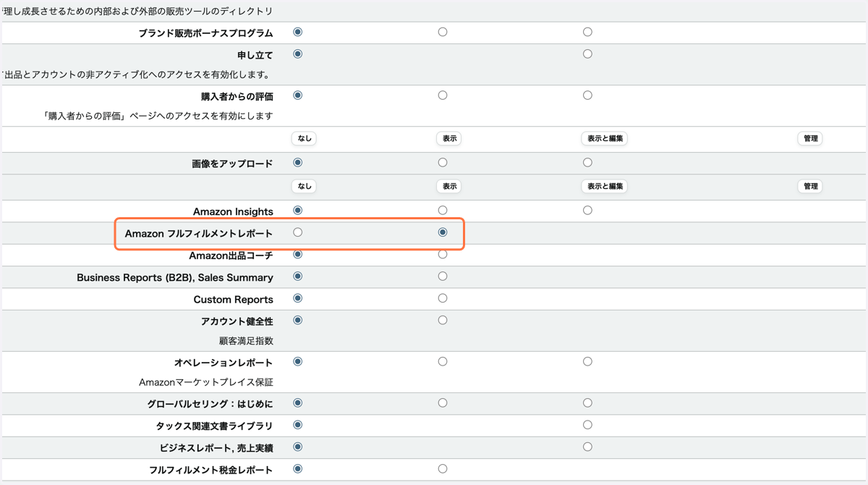Image resolution: width=868 pixels, height=485 pixels.
Task: Select 表示 for Amazon フルフィルメントレポート
Action: (x=443, y=232)
